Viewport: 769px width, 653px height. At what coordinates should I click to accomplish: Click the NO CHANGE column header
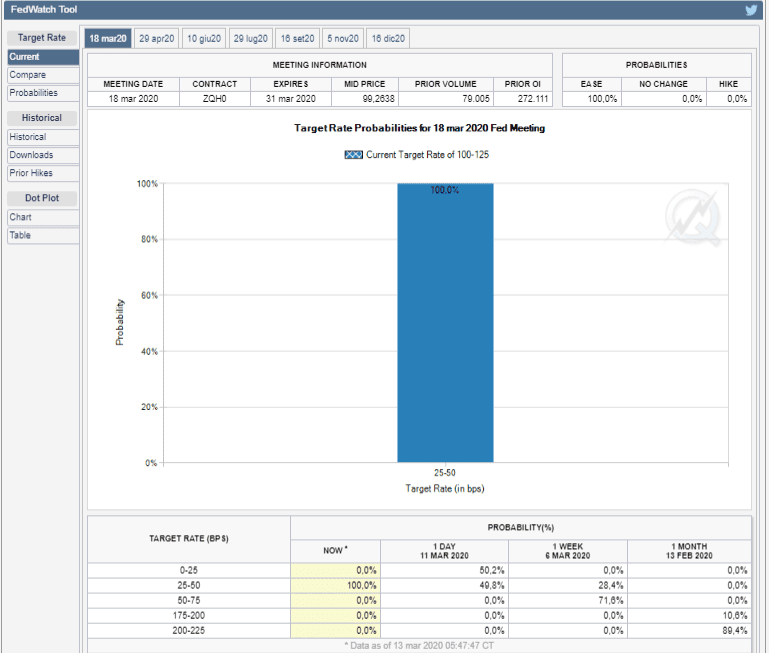(663, 84)
